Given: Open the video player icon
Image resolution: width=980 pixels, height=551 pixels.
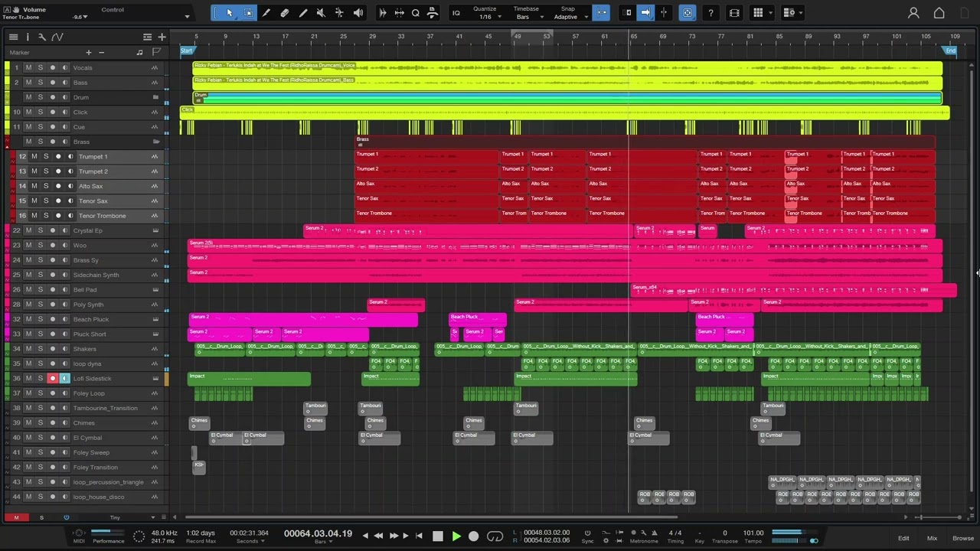Looking at the screenshot, I should 734,12.
